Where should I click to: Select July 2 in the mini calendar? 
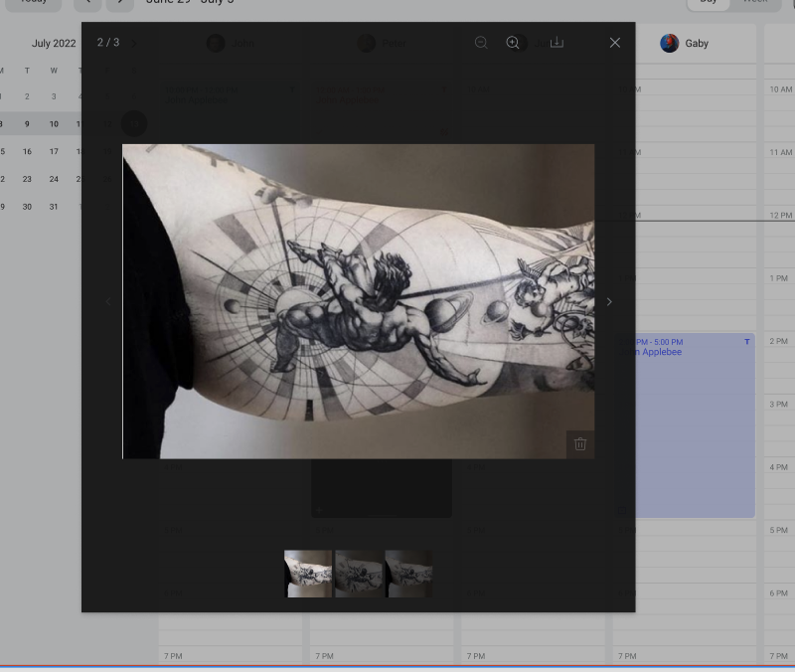(27, 96)
